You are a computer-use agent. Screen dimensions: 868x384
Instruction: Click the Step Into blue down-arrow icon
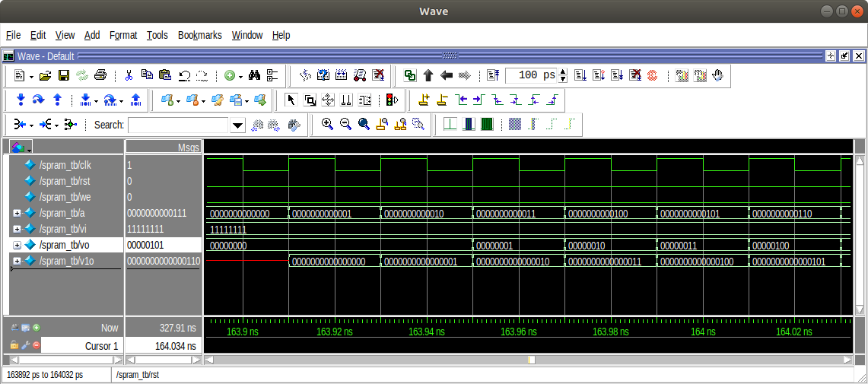coord(21,100)
